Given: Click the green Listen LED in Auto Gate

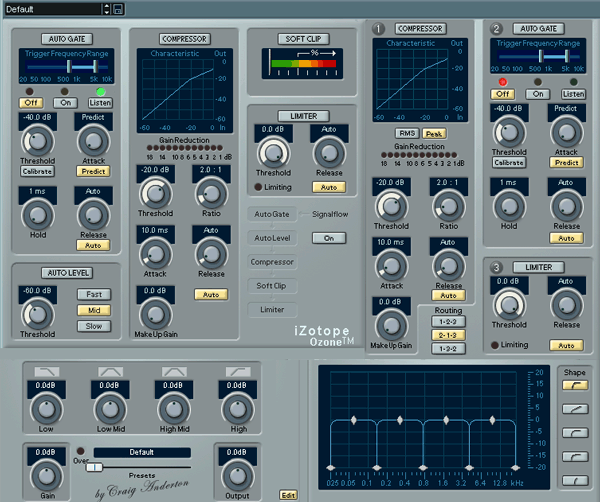Looking at the screenshot, I should (x=101, y=91).
